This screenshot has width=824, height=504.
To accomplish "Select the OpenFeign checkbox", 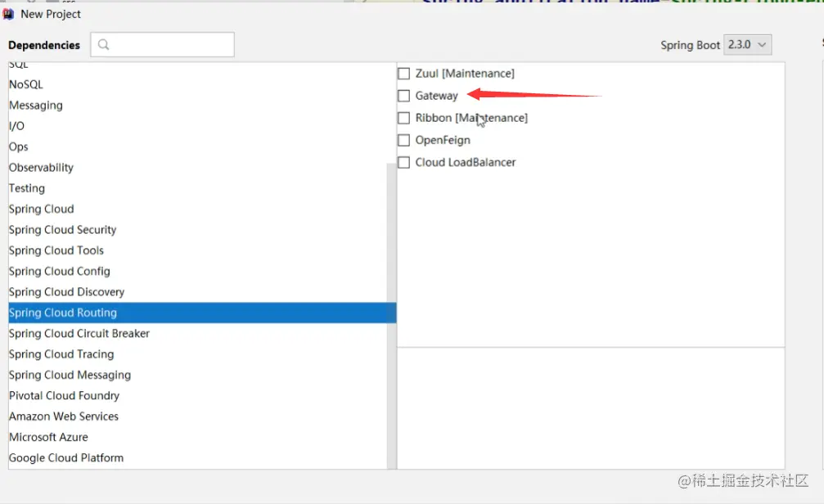I will click(403, 141).
